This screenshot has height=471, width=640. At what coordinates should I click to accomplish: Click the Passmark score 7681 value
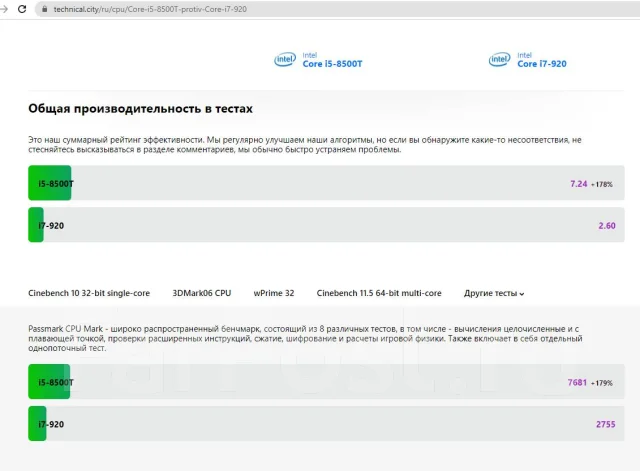click(x=577, y=382)
